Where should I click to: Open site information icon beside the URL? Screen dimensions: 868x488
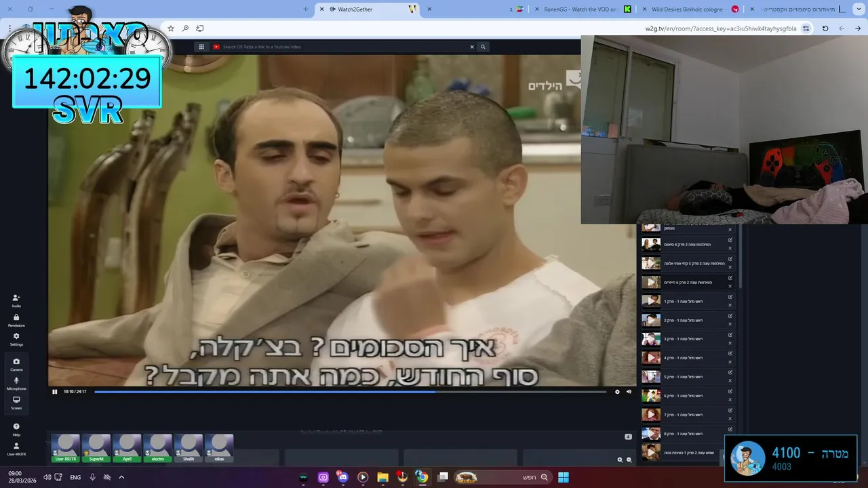pyautogui.click(x=806, y=28)
